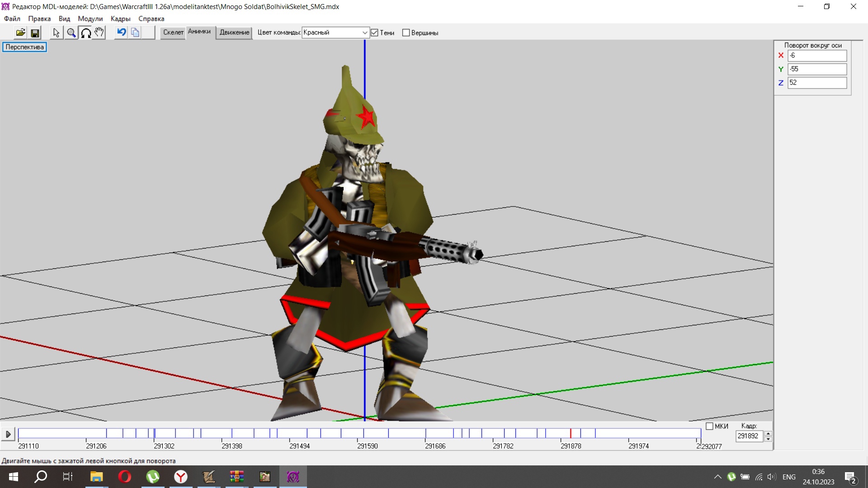This screenshot has height=488, width=868.
Task: Click the open file folder icon
Action: coord(20,33)
